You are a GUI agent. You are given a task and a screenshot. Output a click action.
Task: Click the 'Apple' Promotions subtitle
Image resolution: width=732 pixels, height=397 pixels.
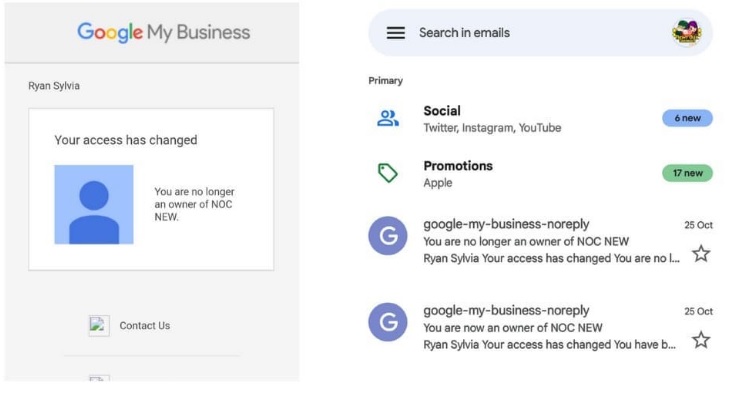pos(438,183)
